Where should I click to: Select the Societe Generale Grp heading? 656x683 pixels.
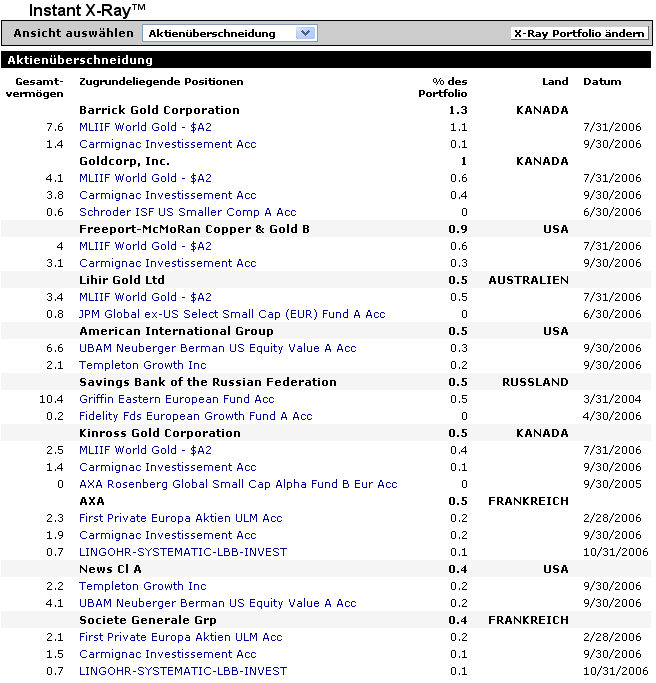pyautogui.click(x=148, y=620)
